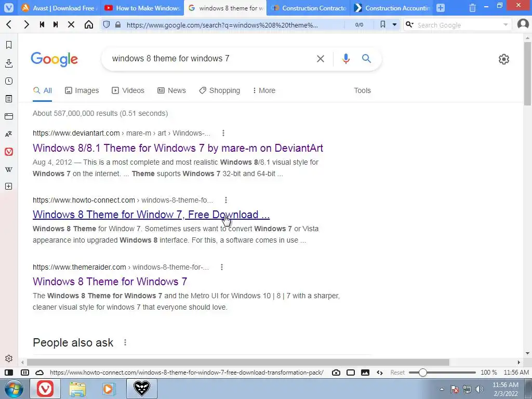The height and width of the screenshot is (399, 532).
Task: Click the fast forward button
Action: click(x=56, y=24)
